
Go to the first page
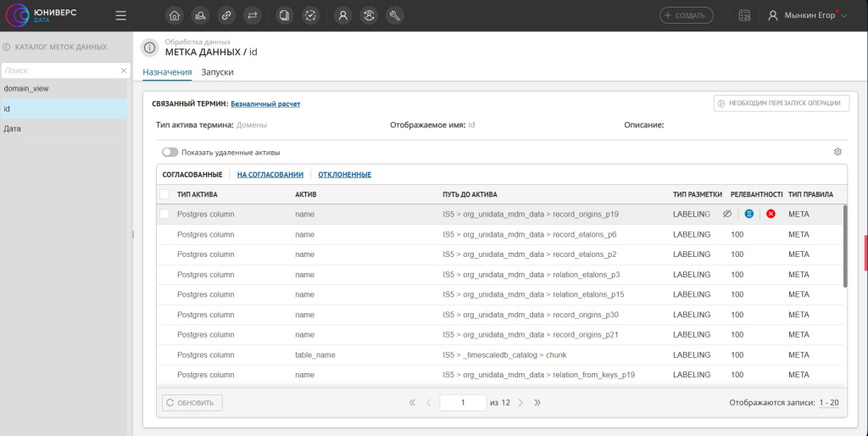point(412,403)
